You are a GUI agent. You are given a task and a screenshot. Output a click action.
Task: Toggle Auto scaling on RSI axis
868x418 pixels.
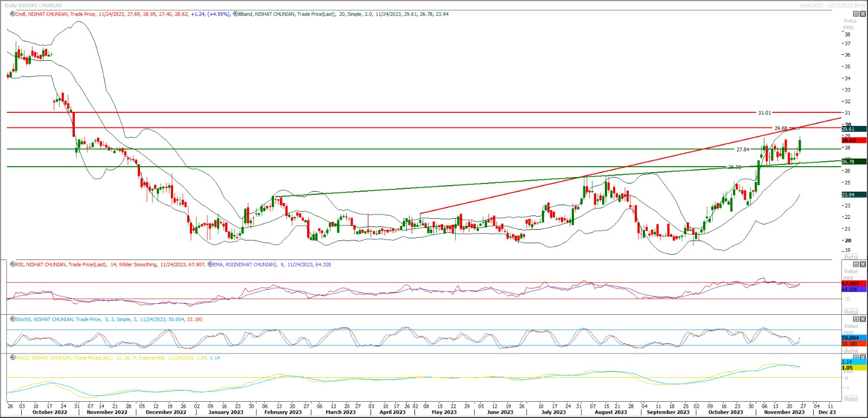pyautogui.click(x=851, y=312)
